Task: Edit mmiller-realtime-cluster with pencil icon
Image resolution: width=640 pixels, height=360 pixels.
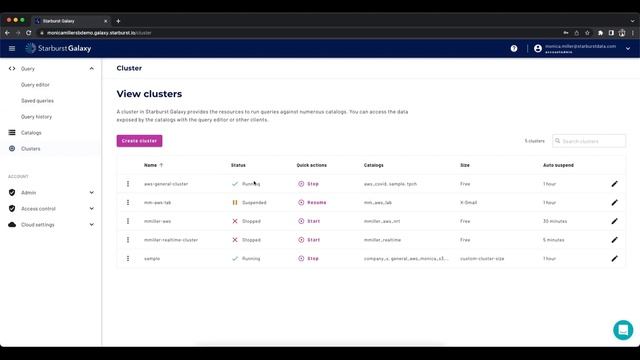Action: [614, 240]
